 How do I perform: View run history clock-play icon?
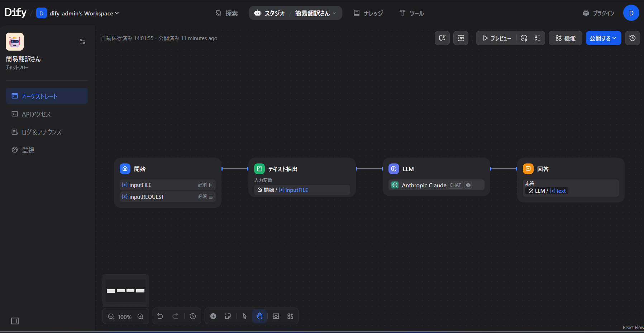click(x=524, y=38)
